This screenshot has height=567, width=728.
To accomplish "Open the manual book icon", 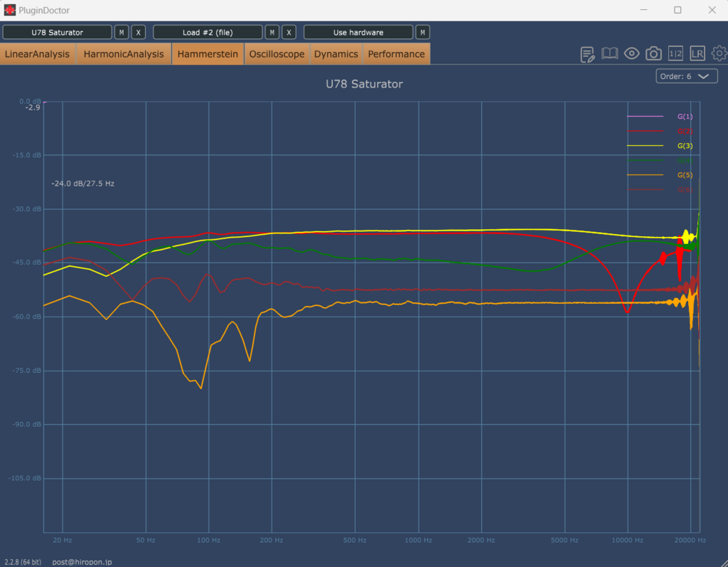I will tap(609, 53).
